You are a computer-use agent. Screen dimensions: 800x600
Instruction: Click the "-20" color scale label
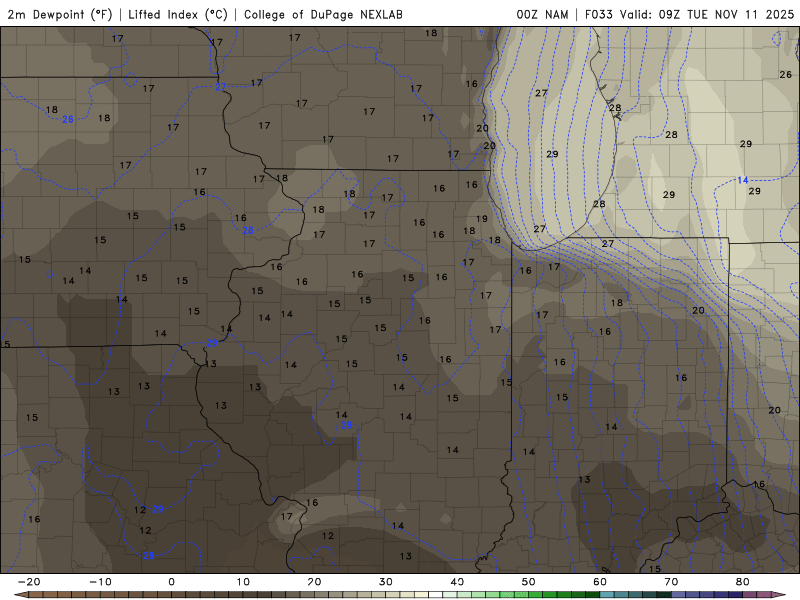point(29,582)
